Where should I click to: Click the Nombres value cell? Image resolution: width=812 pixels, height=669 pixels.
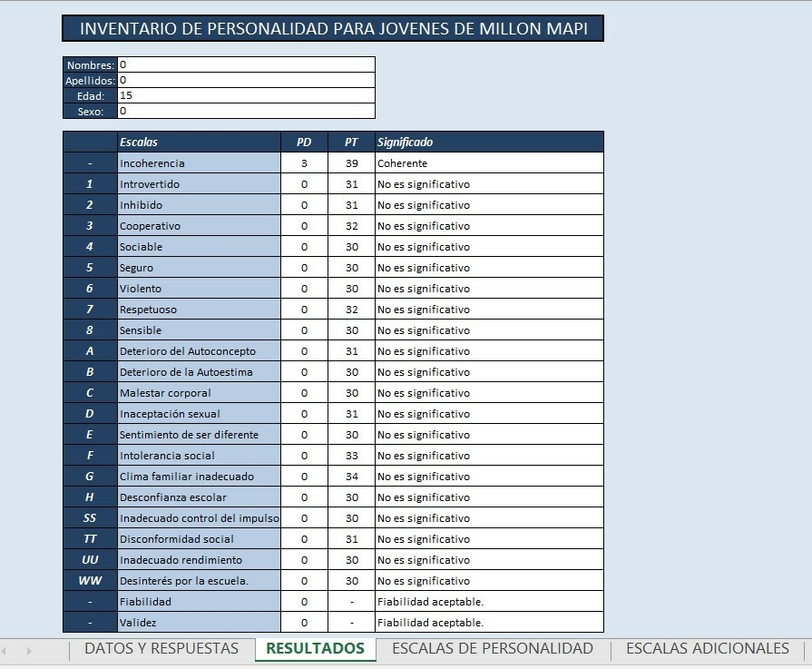(x=246, y=64)
